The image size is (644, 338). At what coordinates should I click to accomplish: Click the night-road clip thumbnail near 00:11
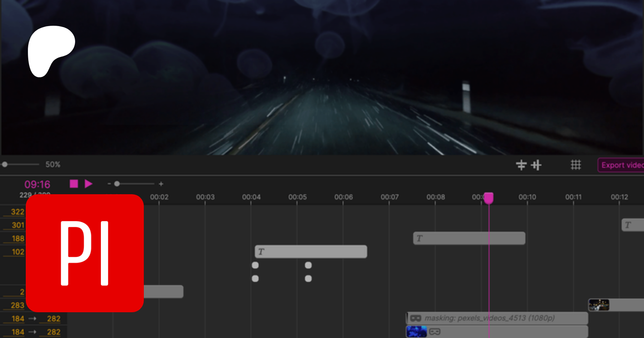599,305
